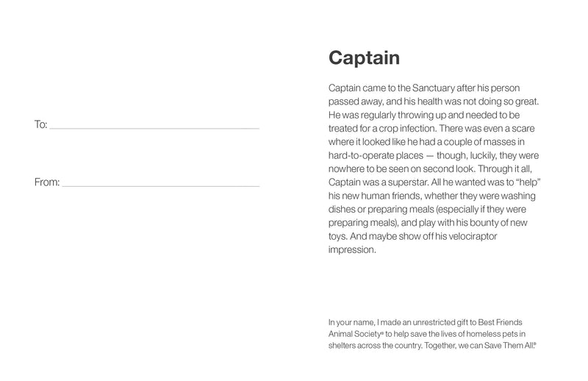Click the word "dishes" in the paragraph
This screenshot has width=588, height=381.
(x=343, y=210)
